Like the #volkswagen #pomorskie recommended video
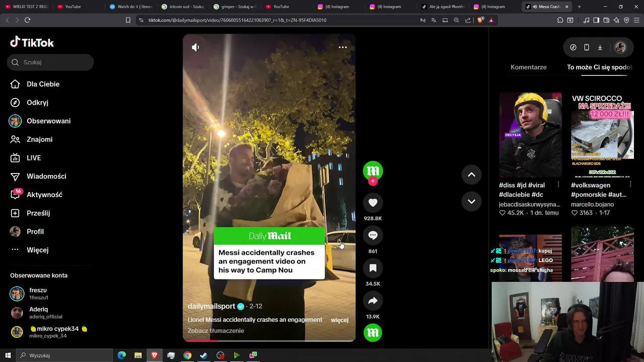644x362 pixels. [x=574, y=213]
